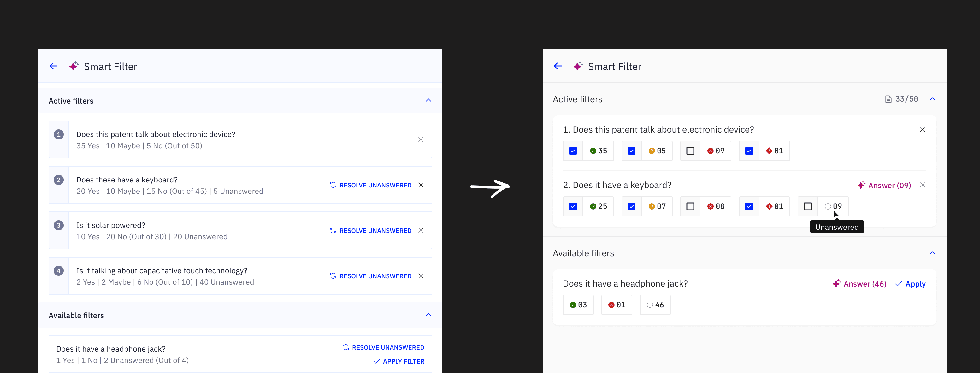Remove the electronic device filter in left panel
The width and height of the screenshot is (980, 373).
[421, 140]
